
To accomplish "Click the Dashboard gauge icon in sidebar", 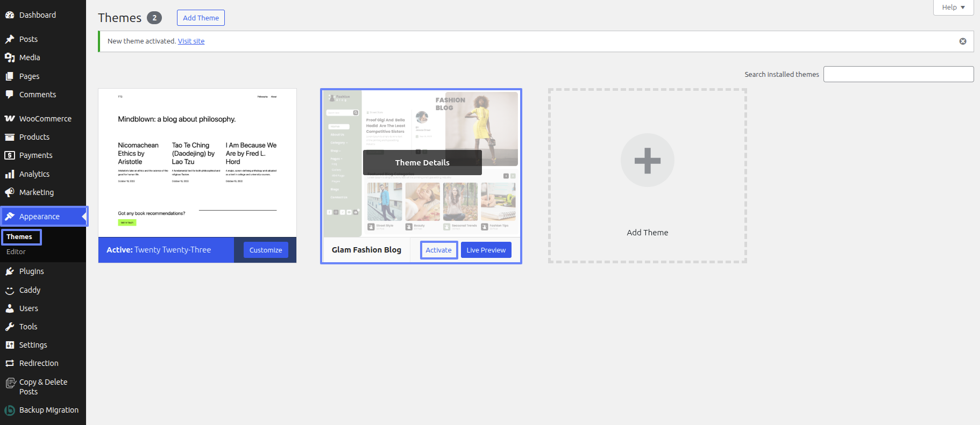I will [x=10, y=15].
